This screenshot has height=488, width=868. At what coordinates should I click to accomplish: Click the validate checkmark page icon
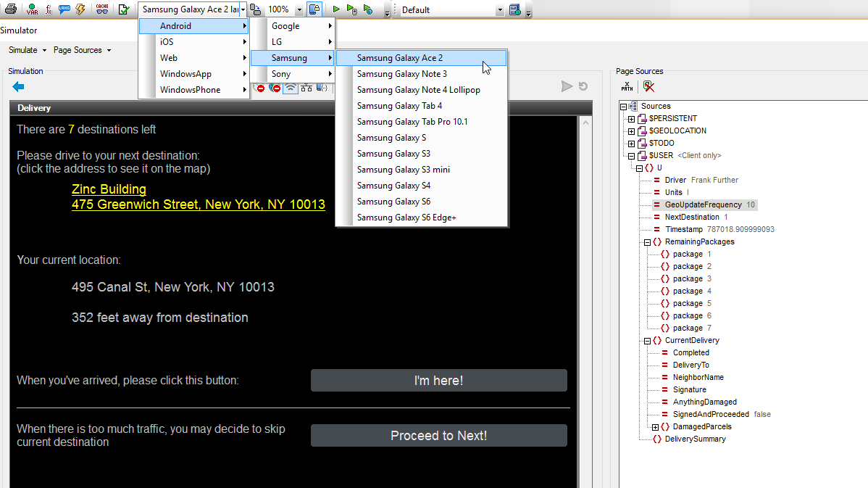(123, 9)
